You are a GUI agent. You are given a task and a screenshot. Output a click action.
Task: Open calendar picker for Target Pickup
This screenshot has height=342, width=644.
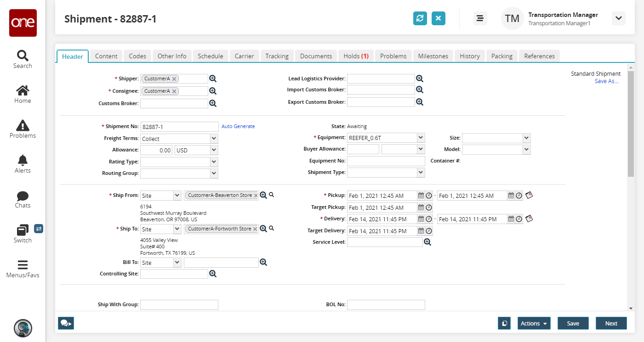(x=421, y=207)
